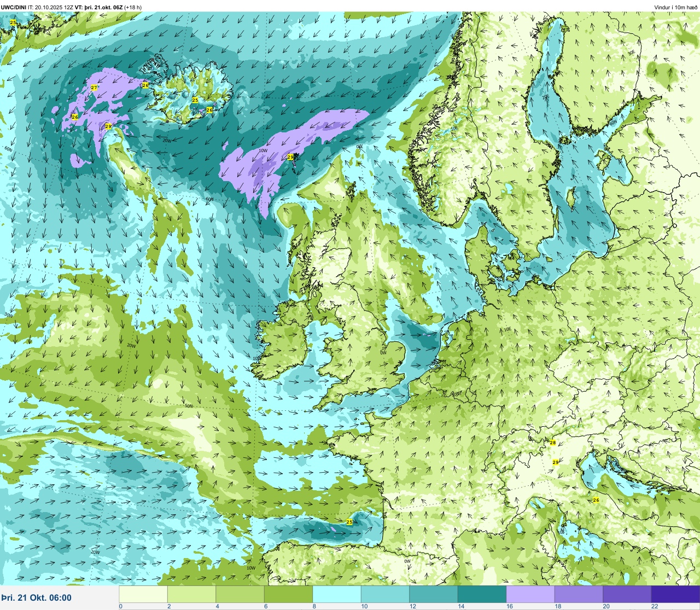Click the medium purple 18–20 legend swatch
This screenshot has width=700, height=610.
point(579,594)
